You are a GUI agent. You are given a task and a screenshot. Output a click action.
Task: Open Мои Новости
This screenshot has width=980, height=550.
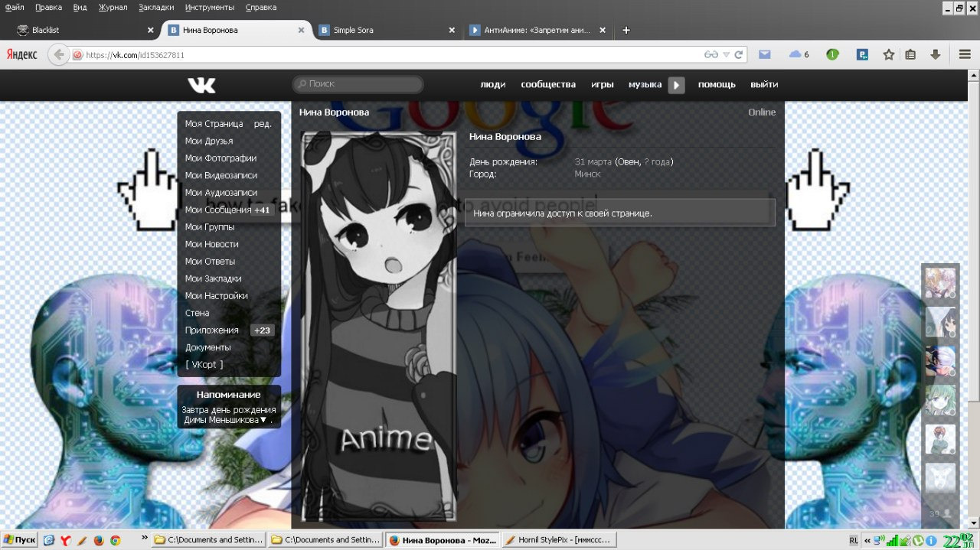tap(212, 244)
